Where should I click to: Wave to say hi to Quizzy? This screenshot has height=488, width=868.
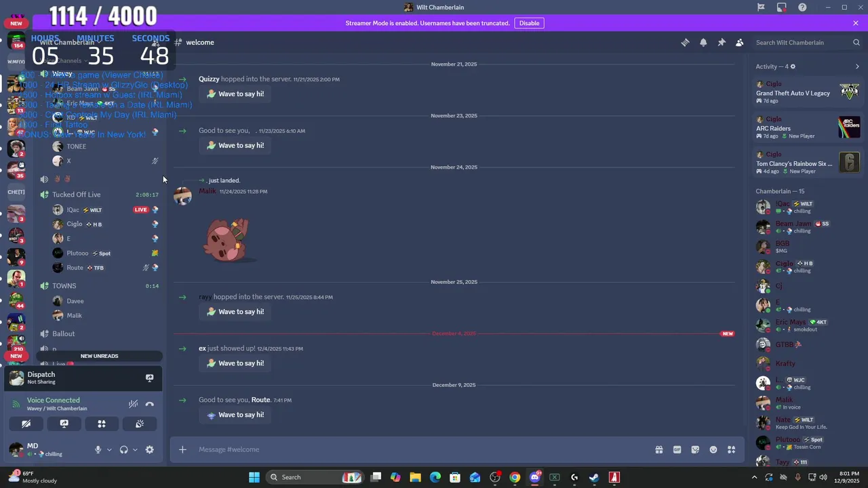(x=235, y=94)
